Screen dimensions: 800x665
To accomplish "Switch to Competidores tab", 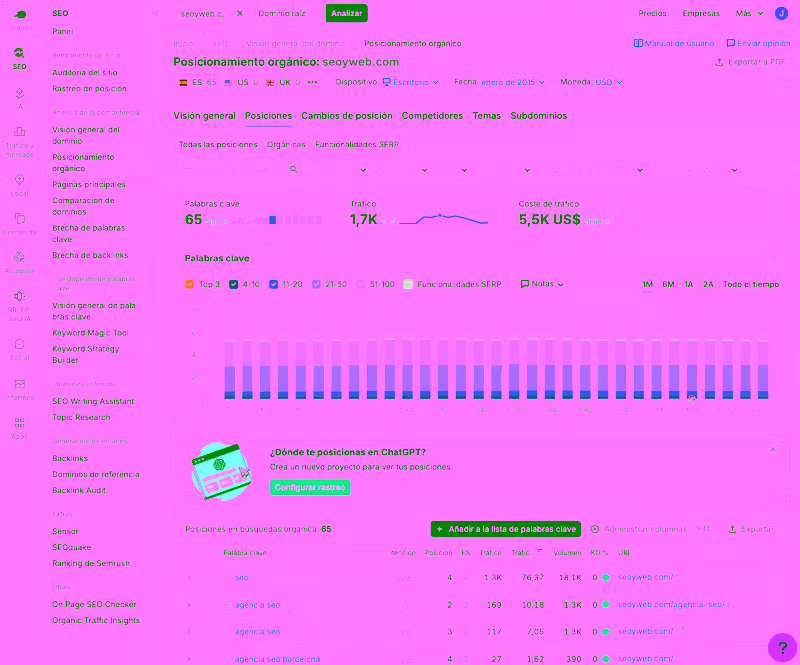I will 432,116.
